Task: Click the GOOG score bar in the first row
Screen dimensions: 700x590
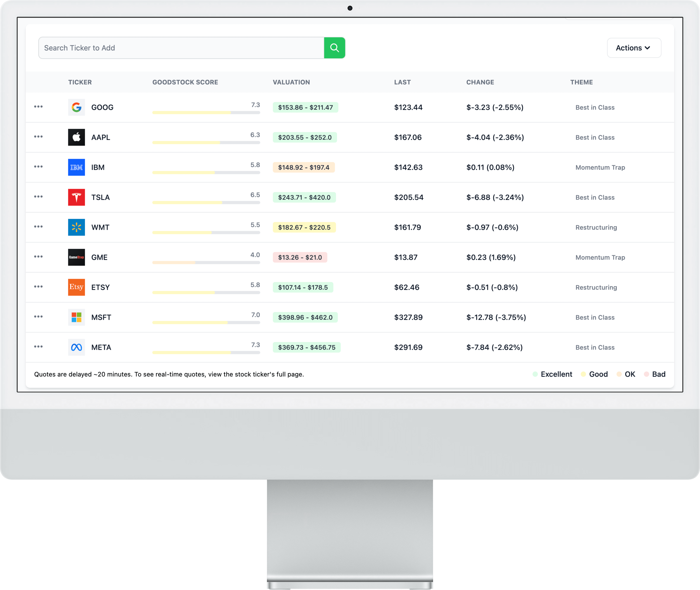Action: (x=206, y=113)
